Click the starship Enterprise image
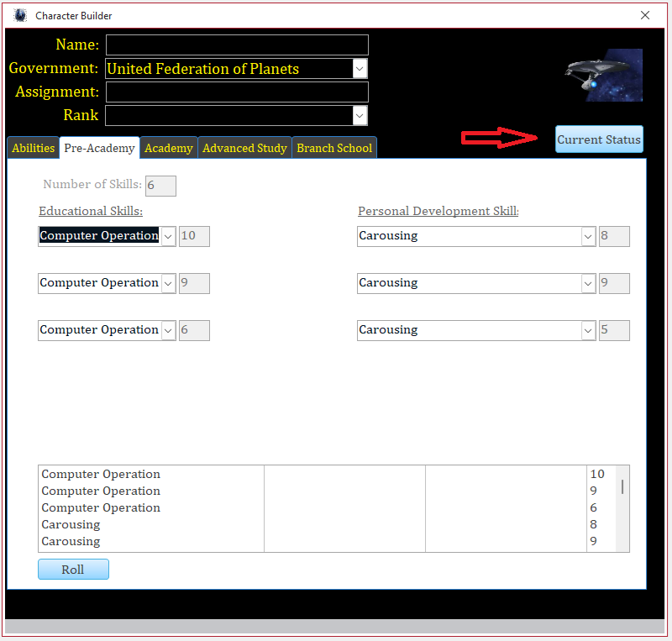The height and width of the screenshot is (641, 672). 603,75
